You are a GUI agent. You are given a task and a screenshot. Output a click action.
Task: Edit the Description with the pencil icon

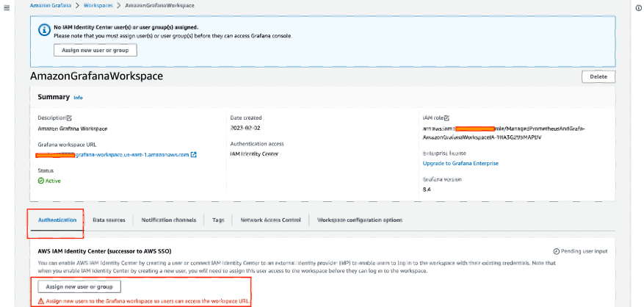tap(69, 118)
